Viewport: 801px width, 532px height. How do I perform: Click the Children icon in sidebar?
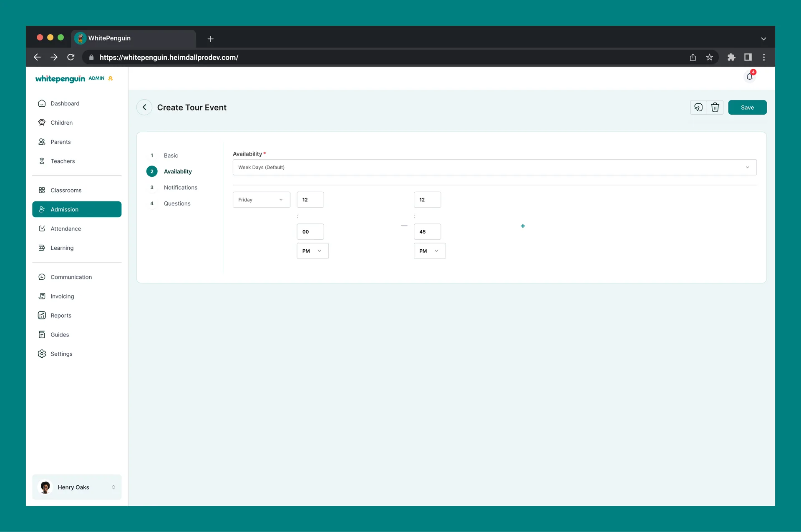[x=42, y=123]
